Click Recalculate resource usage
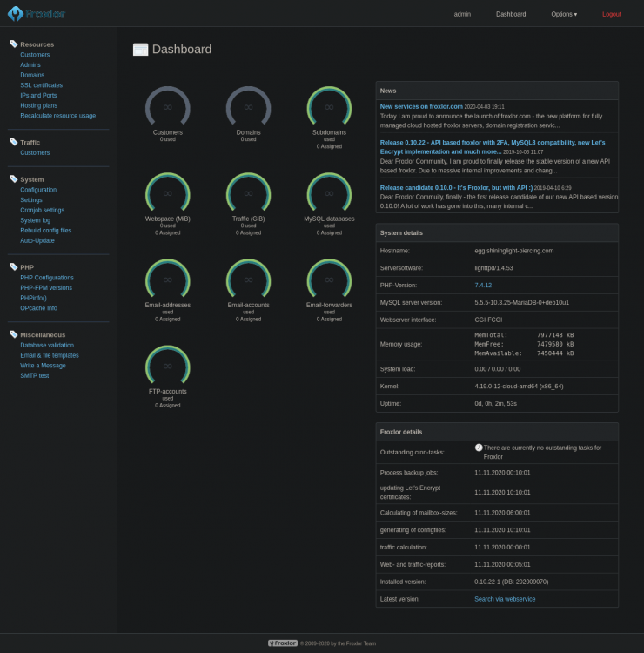 click(x=58, y=115)
